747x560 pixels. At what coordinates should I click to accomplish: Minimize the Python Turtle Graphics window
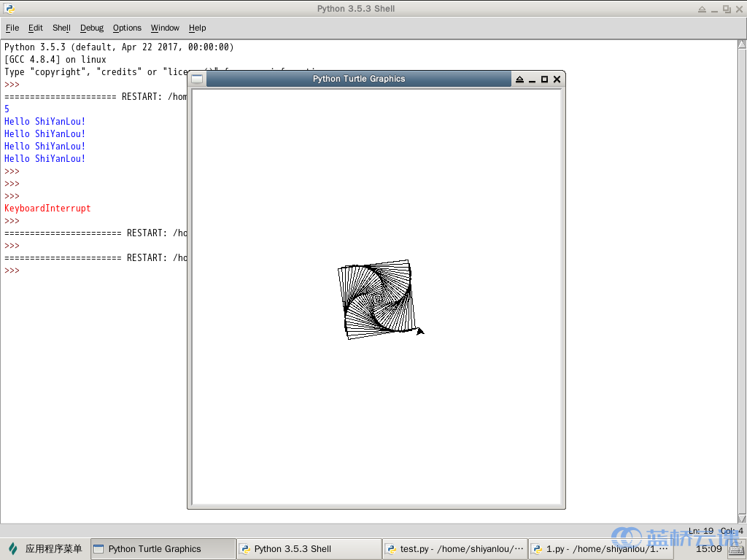[x=532, y=79]
